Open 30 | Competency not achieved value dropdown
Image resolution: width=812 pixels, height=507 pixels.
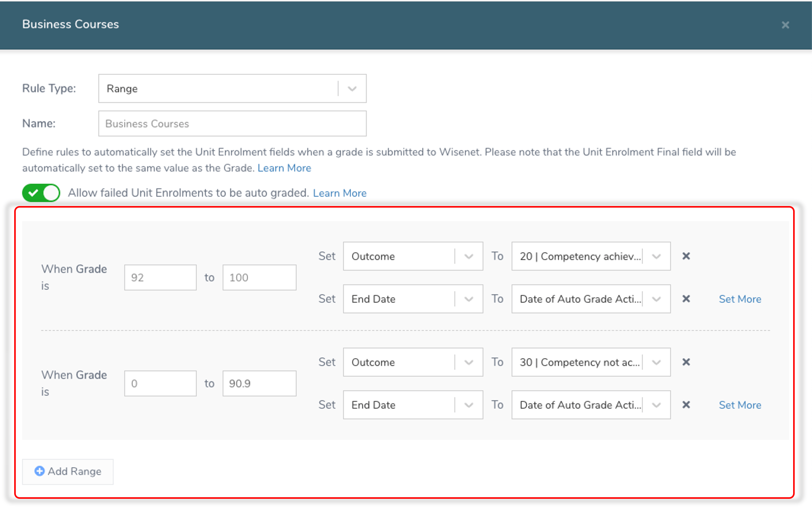(x=591, y=362)
